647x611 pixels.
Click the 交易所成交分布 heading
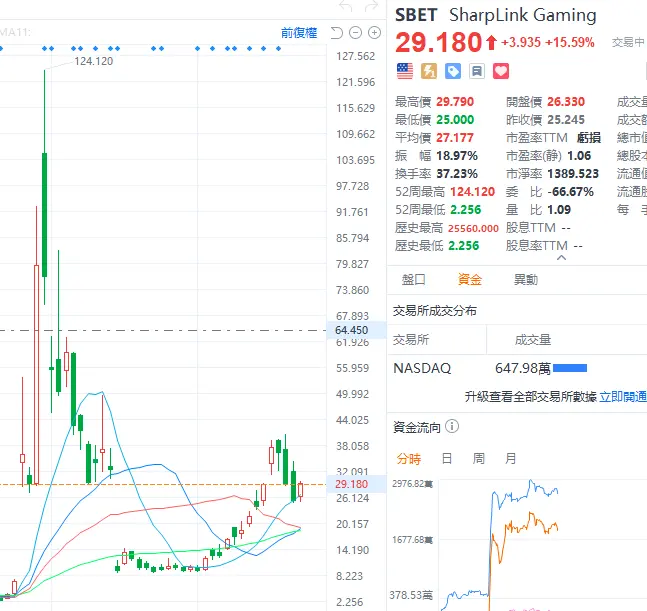[435, 311]
